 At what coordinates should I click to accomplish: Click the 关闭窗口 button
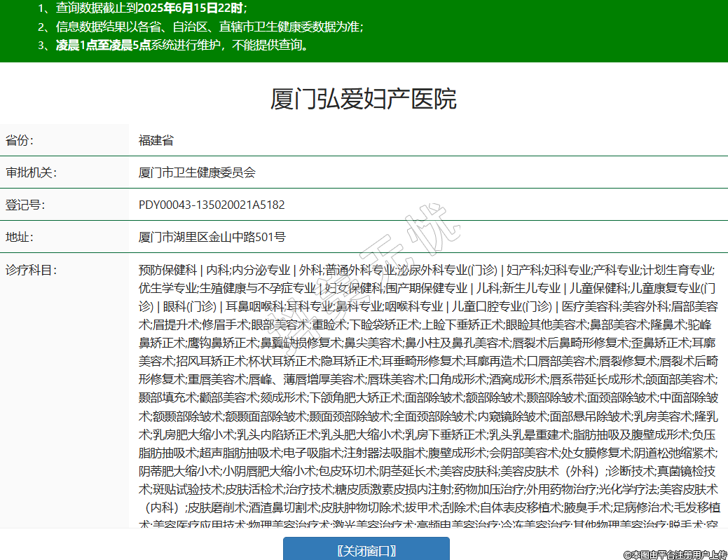point(366,550)
